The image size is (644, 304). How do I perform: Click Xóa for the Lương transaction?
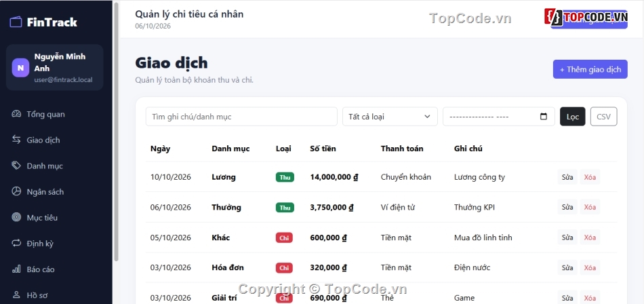[590, 177]
